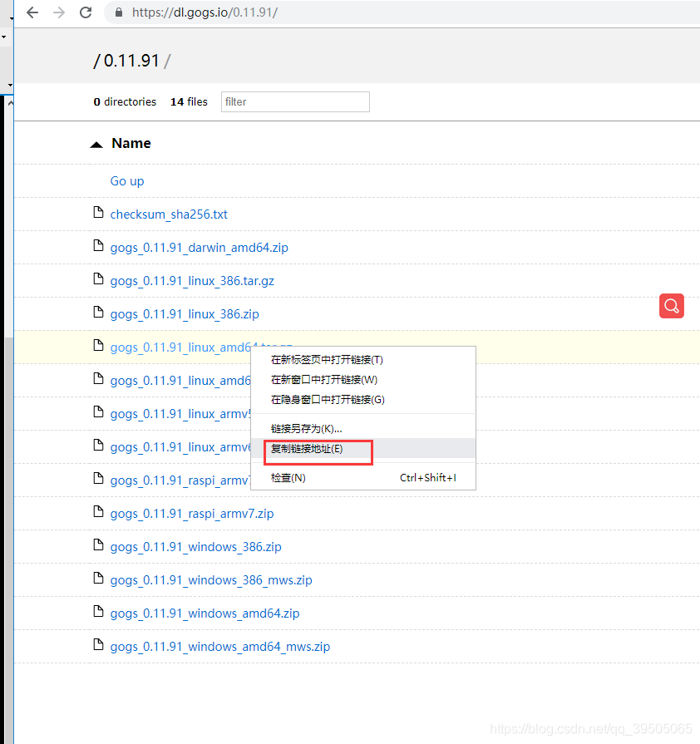Screen dimensions: 700x744
Task: Choose 链接另存为(K)... from context menu
Action: coord(363,428)
